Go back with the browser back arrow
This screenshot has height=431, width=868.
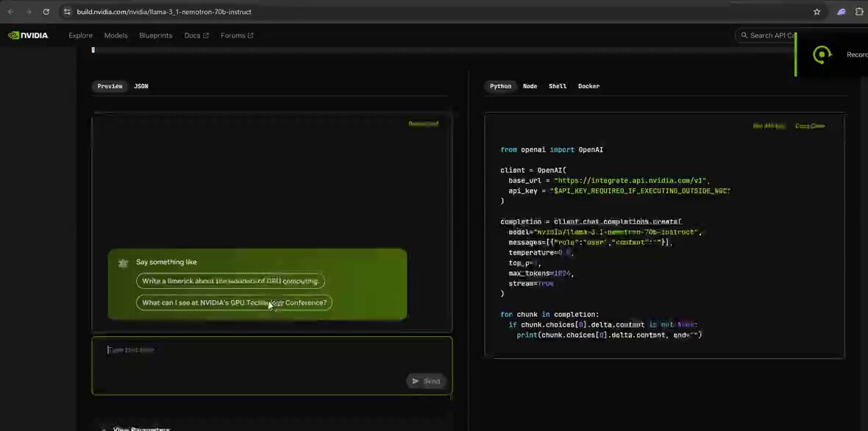(10, 12)
